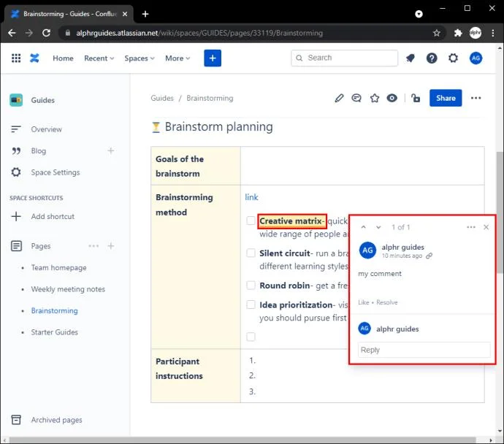Open the help question mark icon
Viewport: 504px width, 444px height.
point(432,58)
